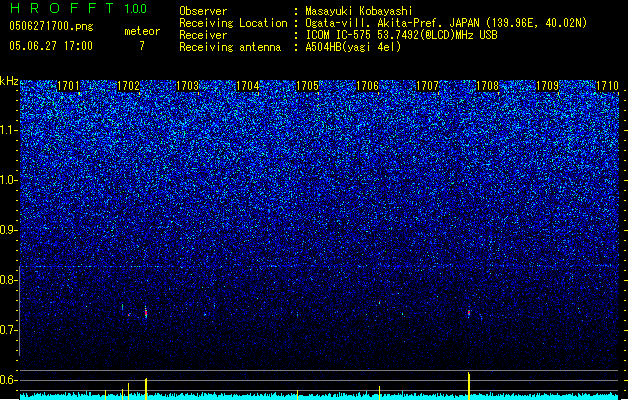The image size is (629, 400).
Task: Click the 0.6 kHz axis label
Action: (9, 380)
